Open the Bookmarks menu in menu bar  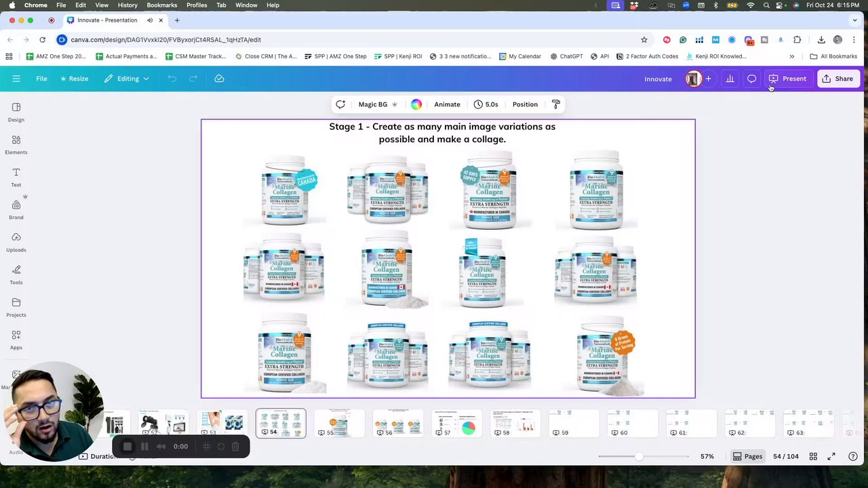pyautogui.click(x=161, y=5)
